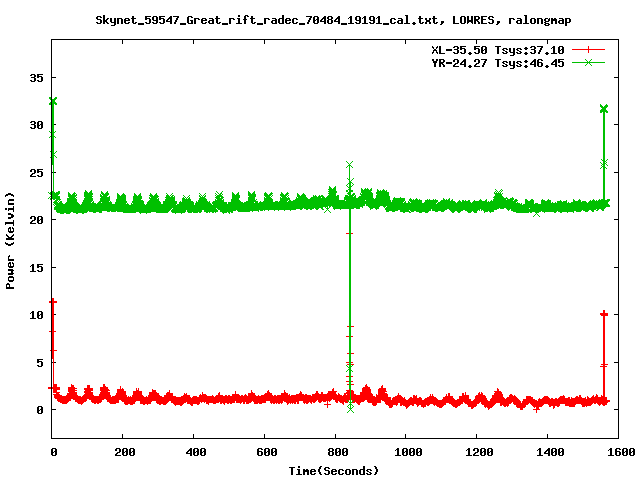The height and width of the screenshot is (480, 640).
Task: Click y-axis tick label 25
Action: point(36,173)
